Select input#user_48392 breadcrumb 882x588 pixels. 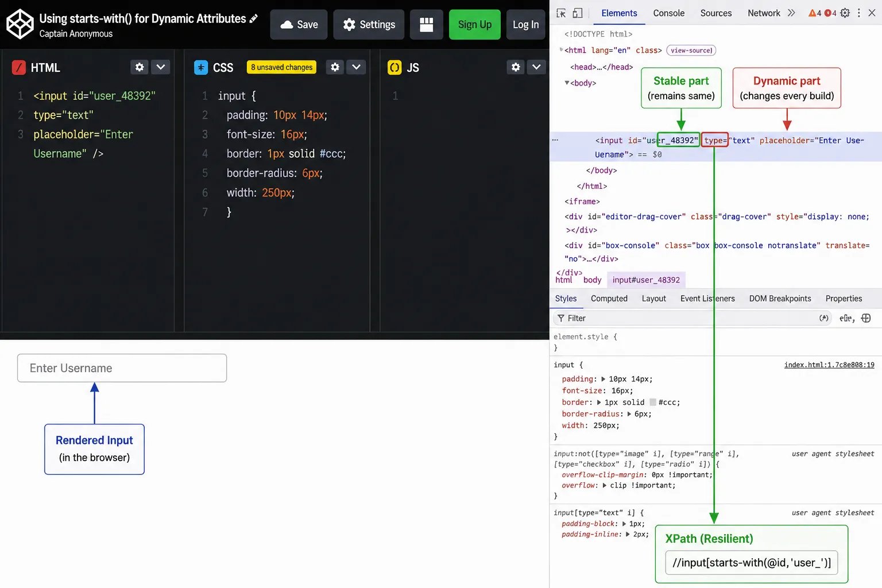(646, 280)
